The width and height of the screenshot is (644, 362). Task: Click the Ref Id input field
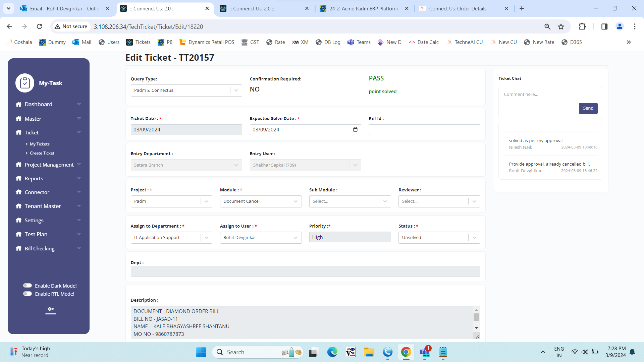click(x=424, y=130)
